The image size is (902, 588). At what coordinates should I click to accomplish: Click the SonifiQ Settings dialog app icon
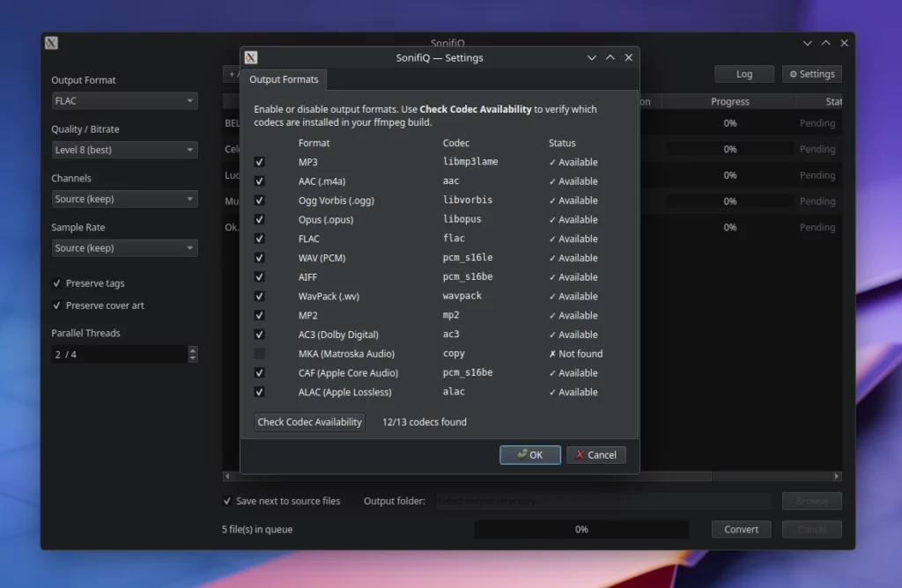[251, 57]
